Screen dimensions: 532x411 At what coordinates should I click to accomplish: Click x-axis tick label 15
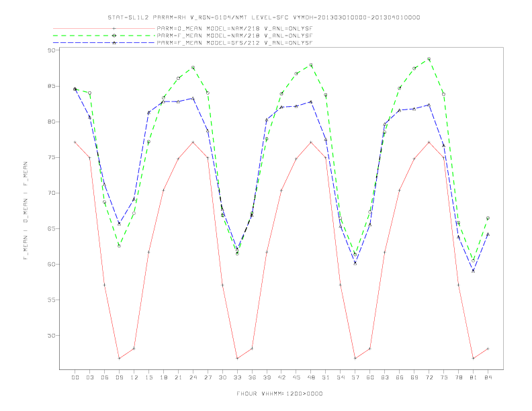click(148, 377)
